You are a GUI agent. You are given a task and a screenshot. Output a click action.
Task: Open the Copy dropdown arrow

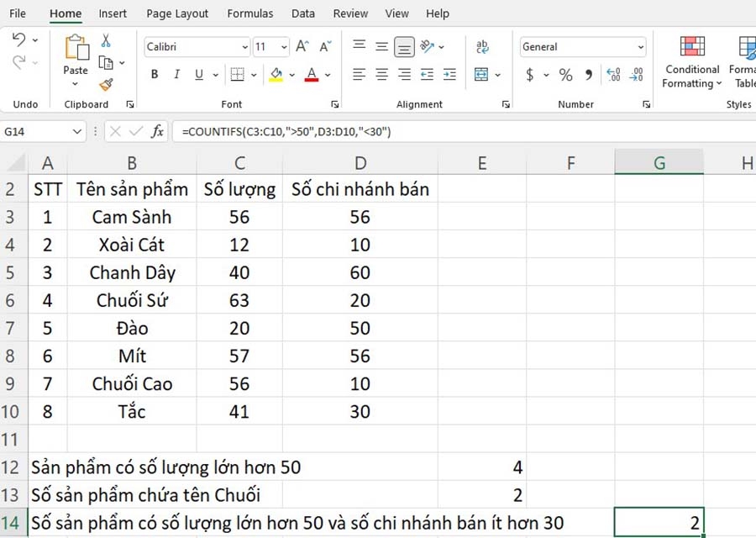click(x=122, y=63)
